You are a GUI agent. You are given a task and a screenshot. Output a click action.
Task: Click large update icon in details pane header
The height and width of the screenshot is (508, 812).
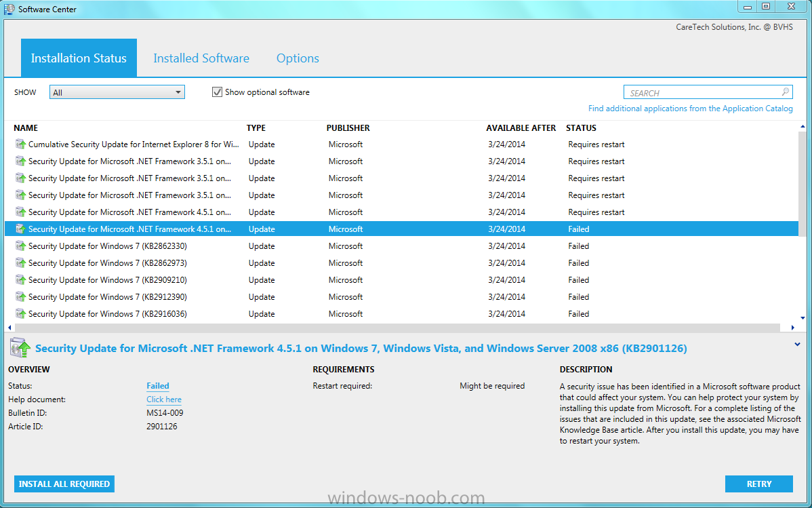(x=20, y=348)
